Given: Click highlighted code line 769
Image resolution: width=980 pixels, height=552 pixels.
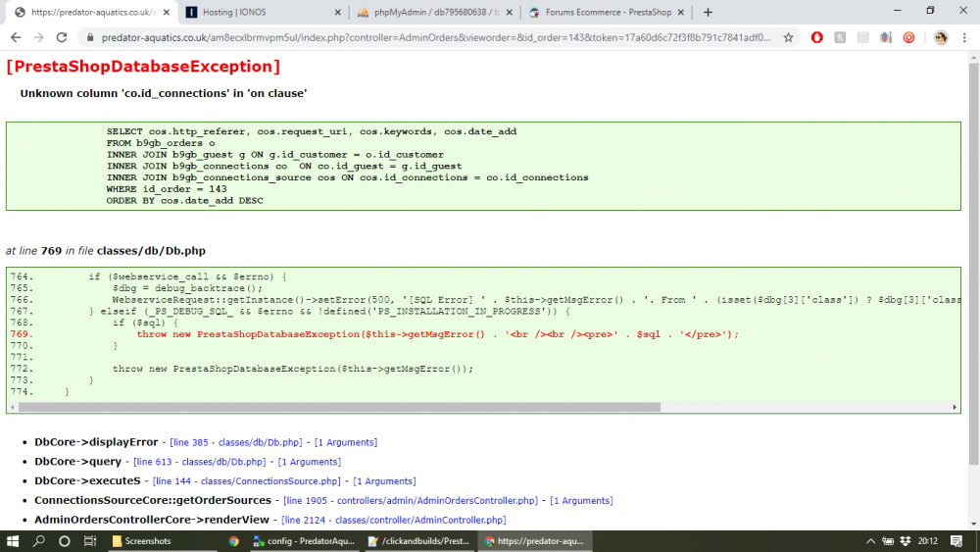Looking at the screenshot, I should pyautogui.click(x=437, y=334).
